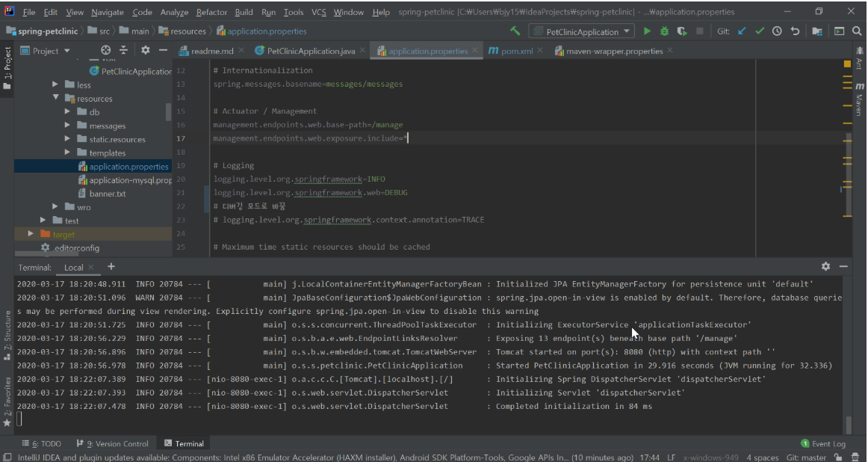Open the File menu

coord(29,12)
